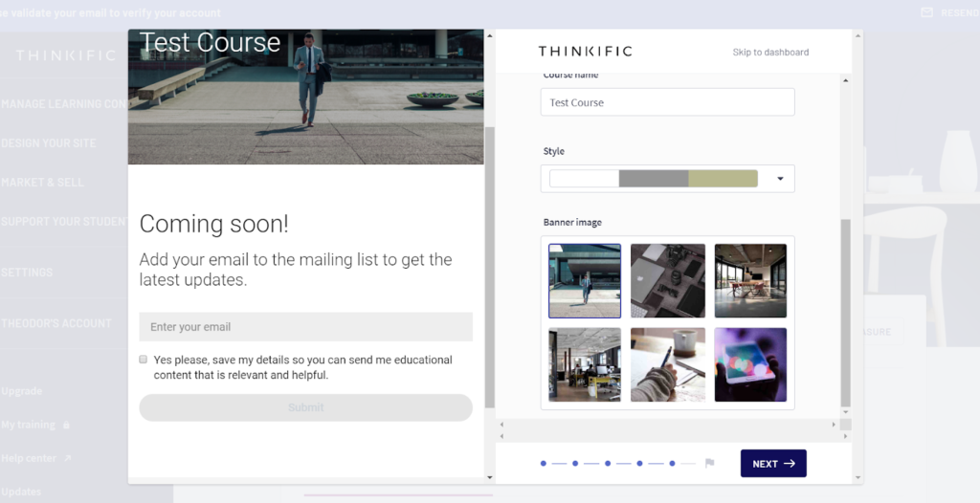Click the Enter your email field

[x=305, y=327]
